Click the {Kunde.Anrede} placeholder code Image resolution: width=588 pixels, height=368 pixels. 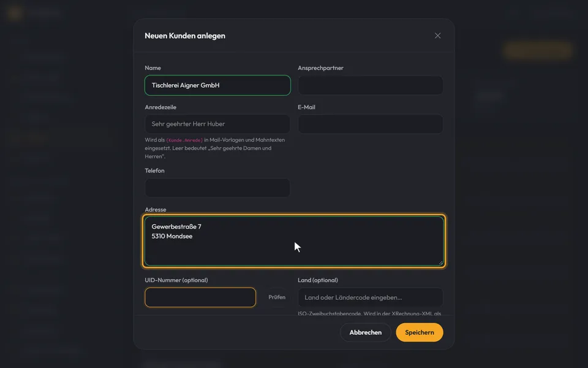[x=184, y=140]
